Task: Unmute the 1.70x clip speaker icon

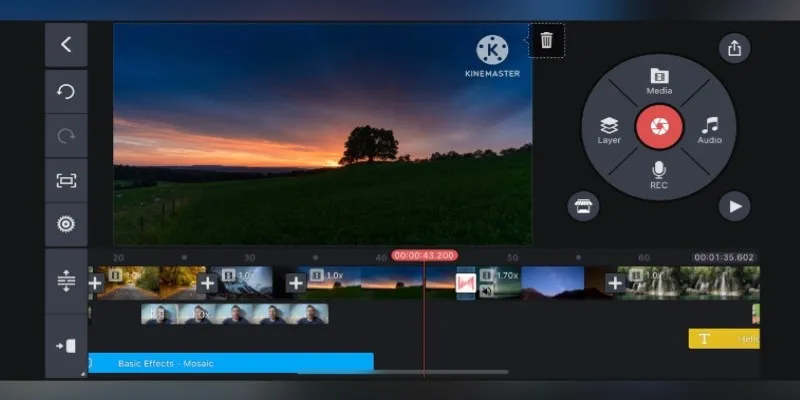Action: 487,291
